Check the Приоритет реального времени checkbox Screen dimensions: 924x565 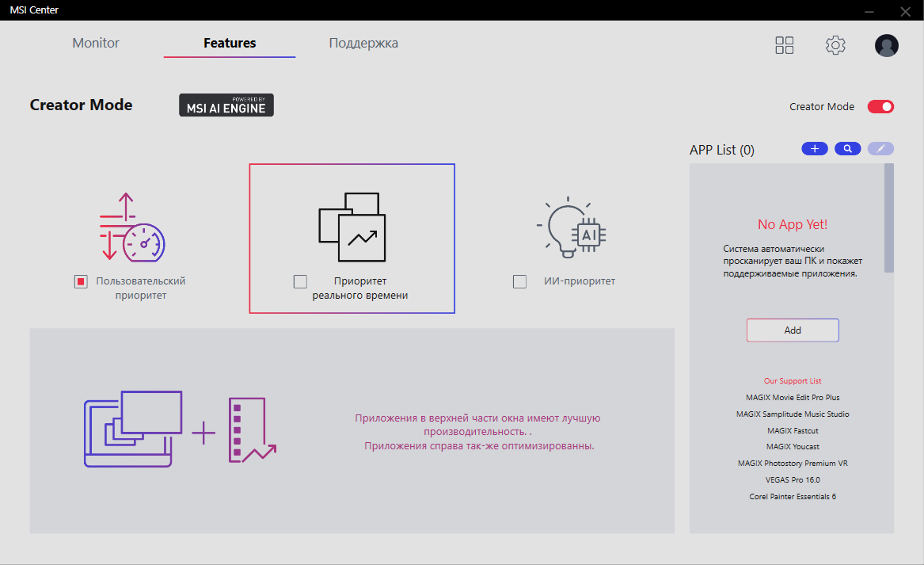(300, 282)
